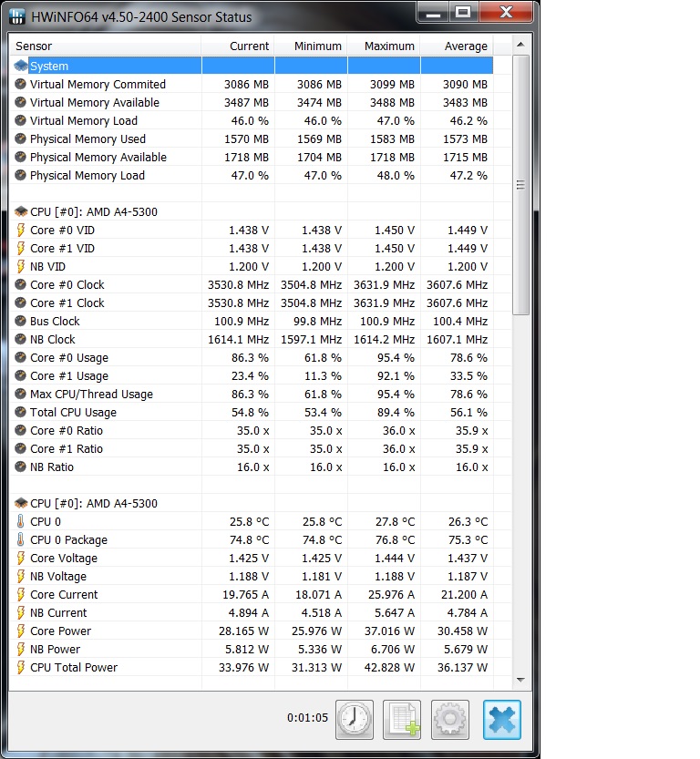Select the Core #0 Ratio row
Screen dimensions: 700x759
(x=252, y=430)
